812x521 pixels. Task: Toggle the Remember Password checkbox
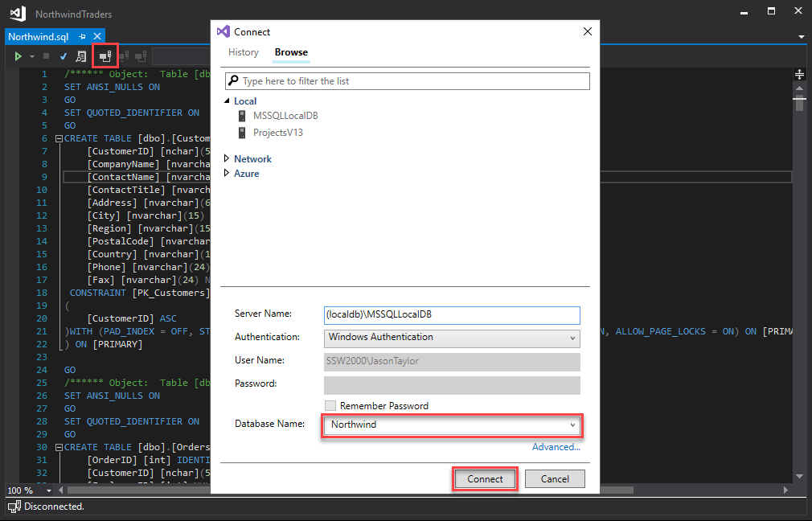click(330, 405)
